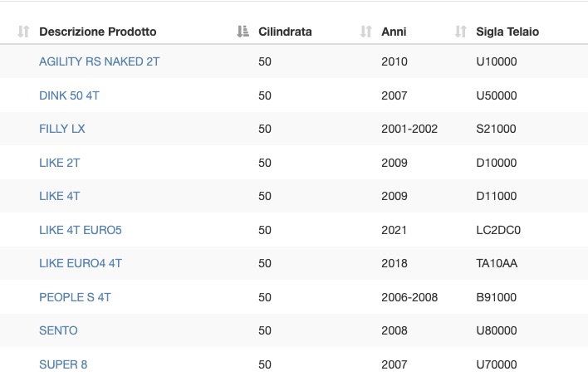Click the sort arrows icon next to Sigla Telaio

(460, 32)
